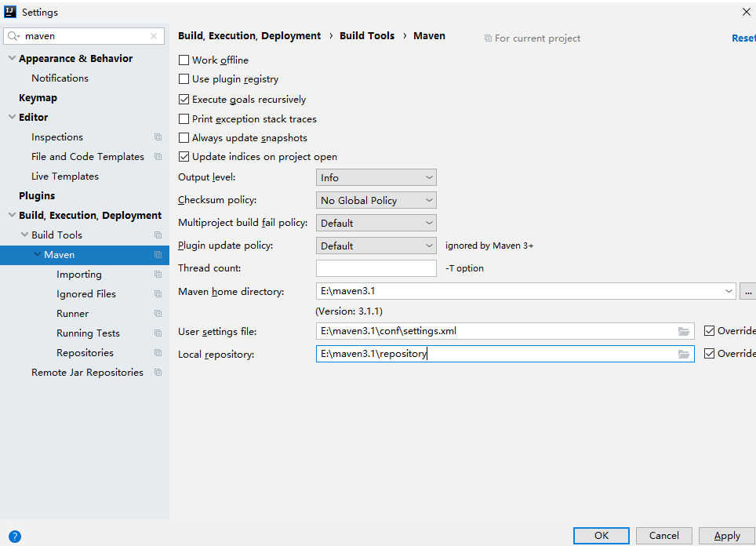Screen dimensions: 756x546
Task: Open Multiproject build fail policy dropdown
Action: 376,223
